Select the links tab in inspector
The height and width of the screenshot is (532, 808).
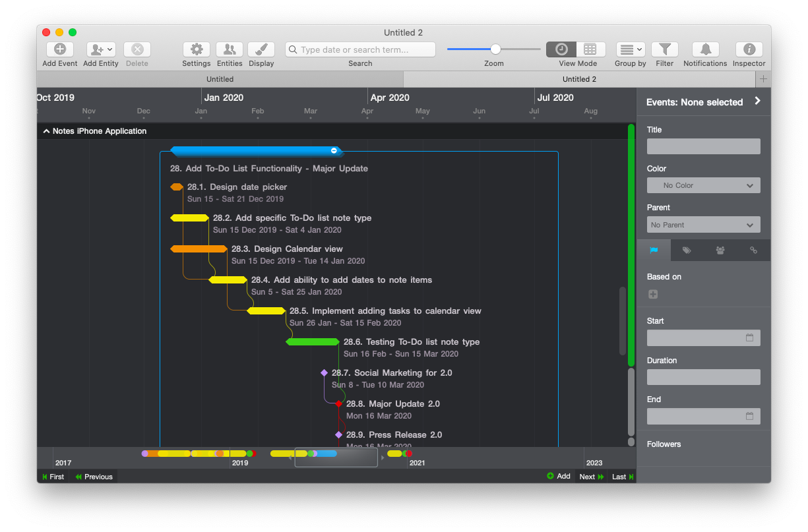tap(753, 251)
